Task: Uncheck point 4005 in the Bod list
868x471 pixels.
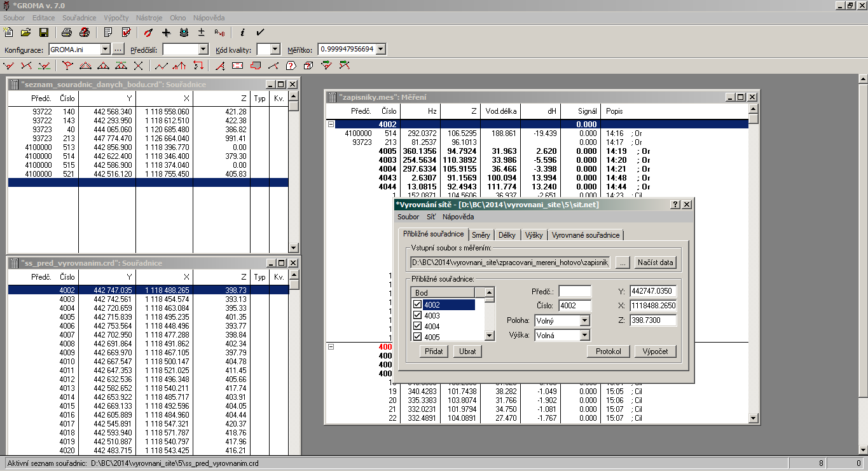Action: coord(418,337)
